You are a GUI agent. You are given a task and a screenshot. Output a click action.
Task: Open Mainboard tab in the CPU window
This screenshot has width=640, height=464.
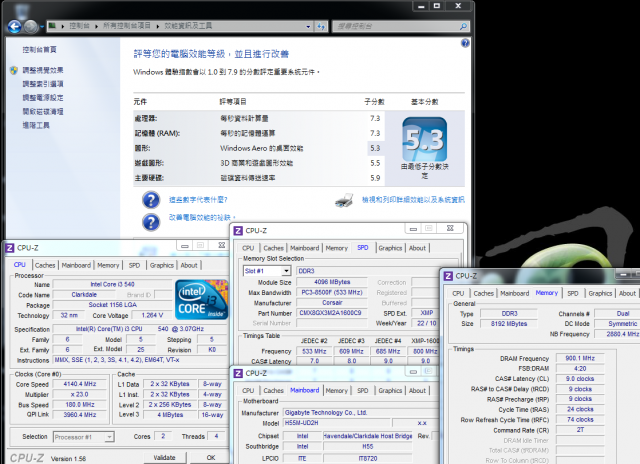[76, 265]
